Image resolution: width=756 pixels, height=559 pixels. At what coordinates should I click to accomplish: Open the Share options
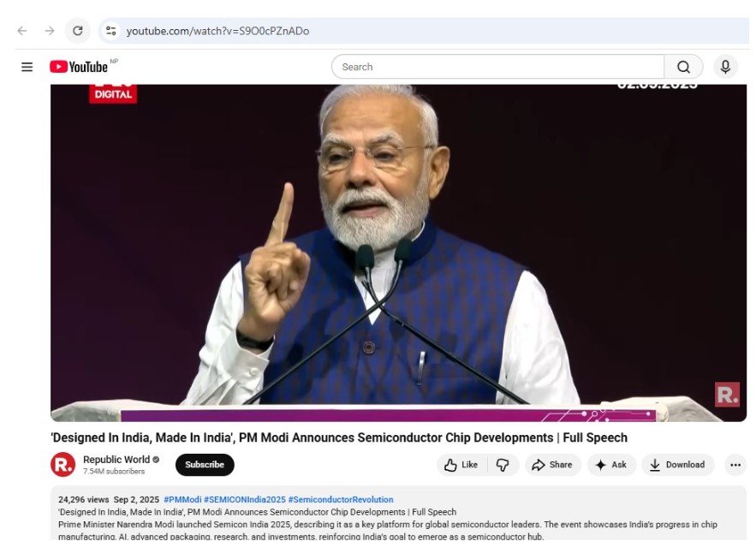[552, 465]
